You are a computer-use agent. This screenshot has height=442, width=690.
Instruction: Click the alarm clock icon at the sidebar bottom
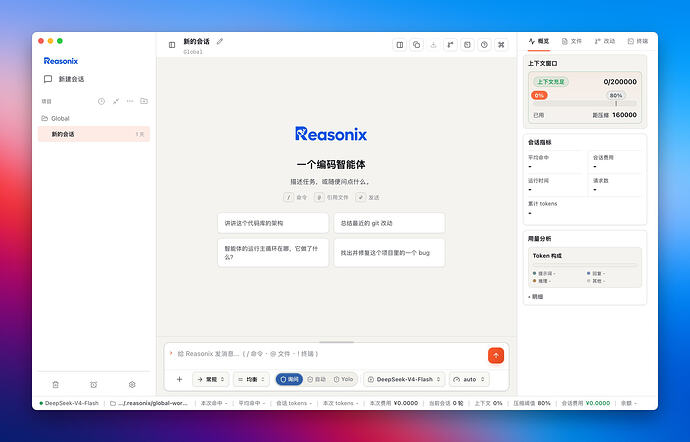pos(94,384)
